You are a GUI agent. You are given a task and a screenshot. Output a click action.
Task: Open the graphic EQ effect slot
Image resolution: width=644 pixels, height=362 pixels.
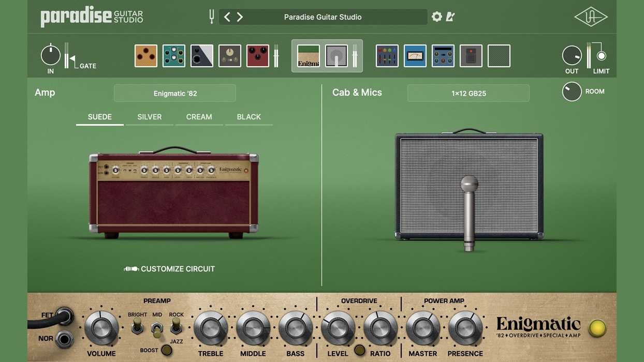coord(387,56)
